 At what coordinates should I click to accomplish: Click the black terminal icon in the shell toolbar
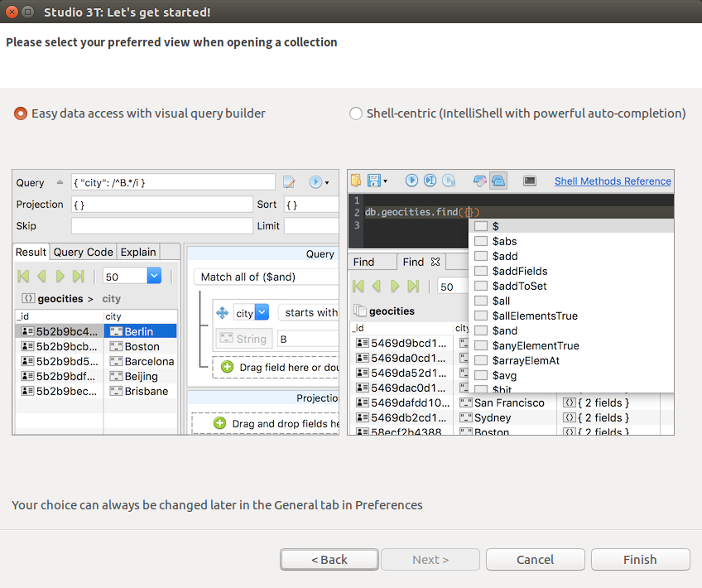point(530,181)
